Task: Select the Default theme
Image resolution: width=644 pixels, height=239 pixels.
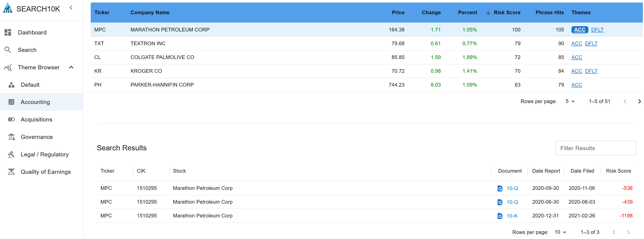Action: point(41,85)
